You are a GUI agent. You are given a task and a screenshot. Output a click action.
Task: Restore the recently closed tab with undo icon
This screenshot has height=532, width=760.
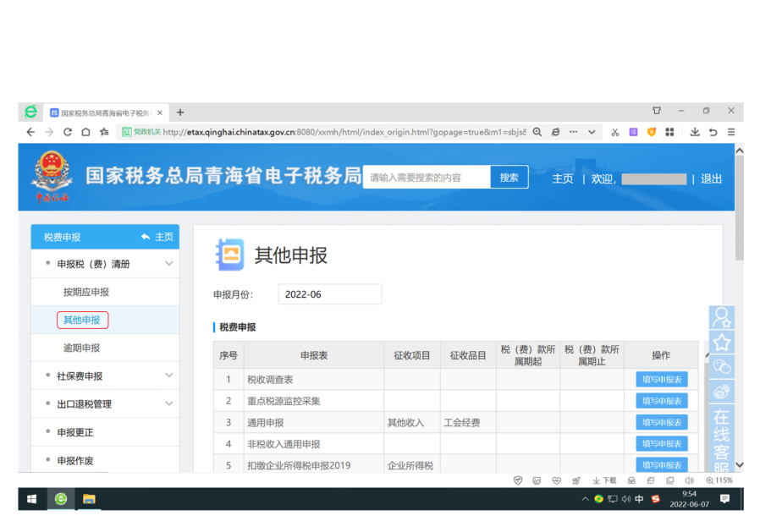(713, 132)
